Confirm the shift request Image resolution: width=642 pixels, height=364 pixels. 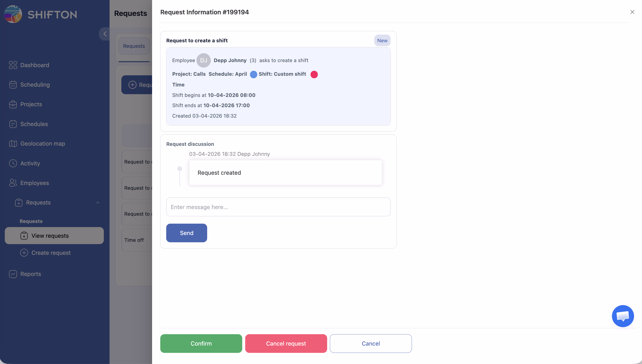(201, 344)
